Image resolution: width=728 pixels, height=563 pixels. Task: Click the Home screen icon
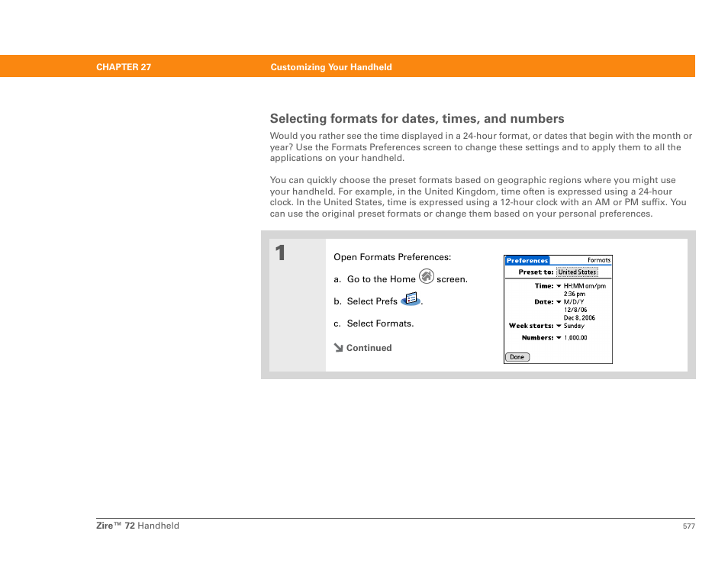click(427, 276)
